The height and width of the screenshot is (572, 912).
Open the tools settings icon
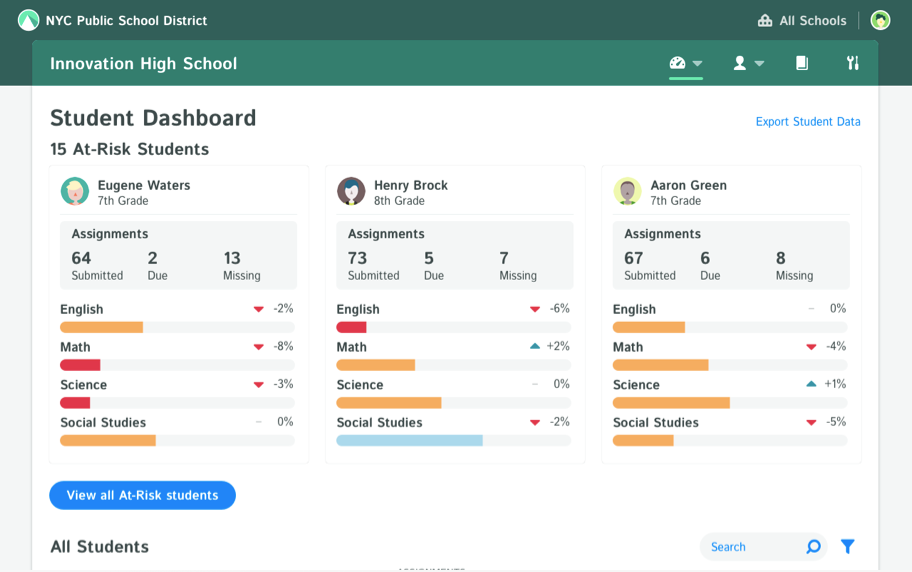853,63
